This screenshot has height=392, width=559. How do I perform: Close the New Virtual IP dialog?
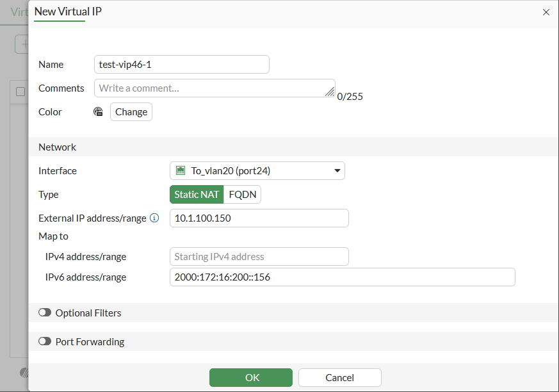point(546,12)
